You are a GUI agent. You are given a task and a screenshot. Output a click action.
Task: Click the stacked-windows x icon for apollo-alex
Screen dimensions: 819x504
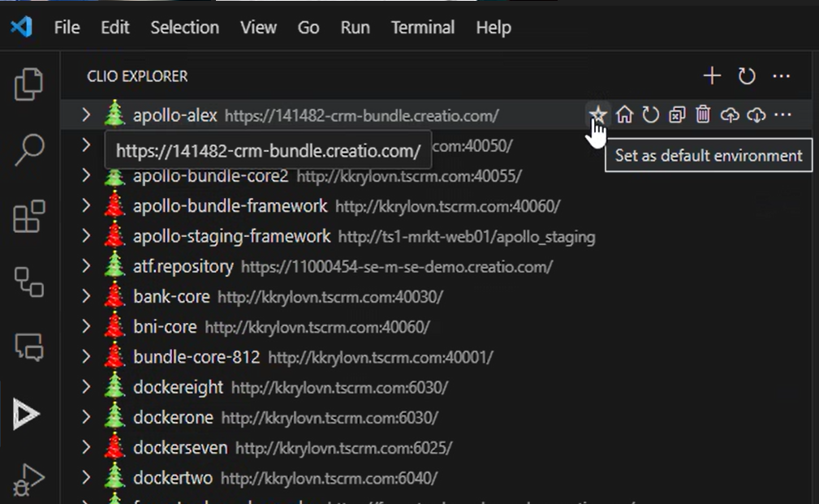pyautogui.click(x=677, y=114)
